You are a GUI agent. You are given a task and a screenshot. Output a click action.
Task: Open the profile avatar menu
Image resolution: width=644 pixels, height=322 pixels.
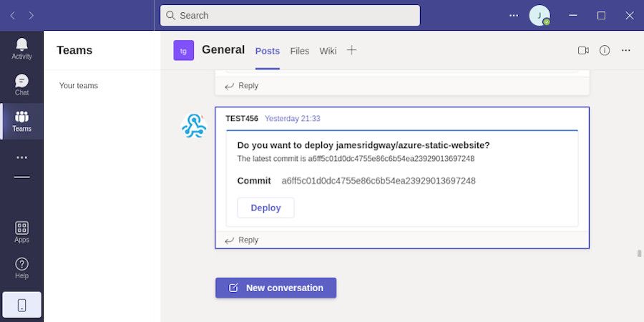tap(539, 15)
